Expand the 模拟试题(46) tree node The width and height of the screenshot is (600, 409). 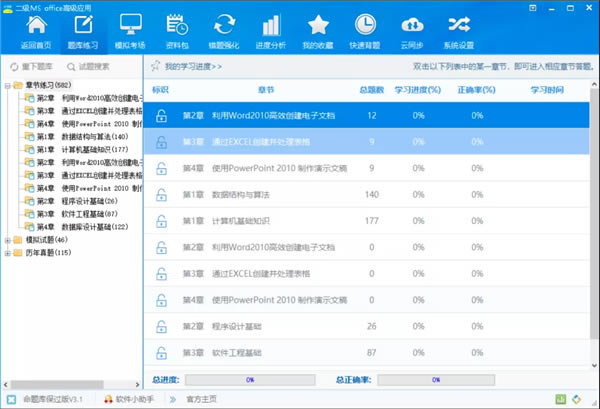[9, 240]
